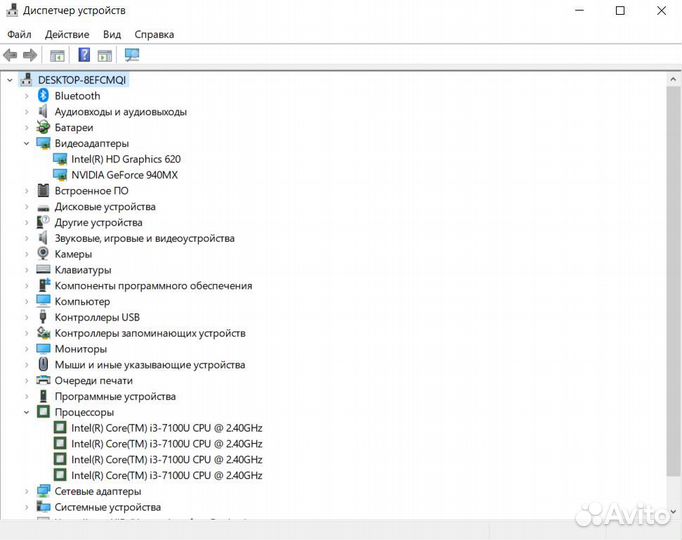
Task: Click the Клавиатуры keyboard icon
Action: tap(43, 270)
